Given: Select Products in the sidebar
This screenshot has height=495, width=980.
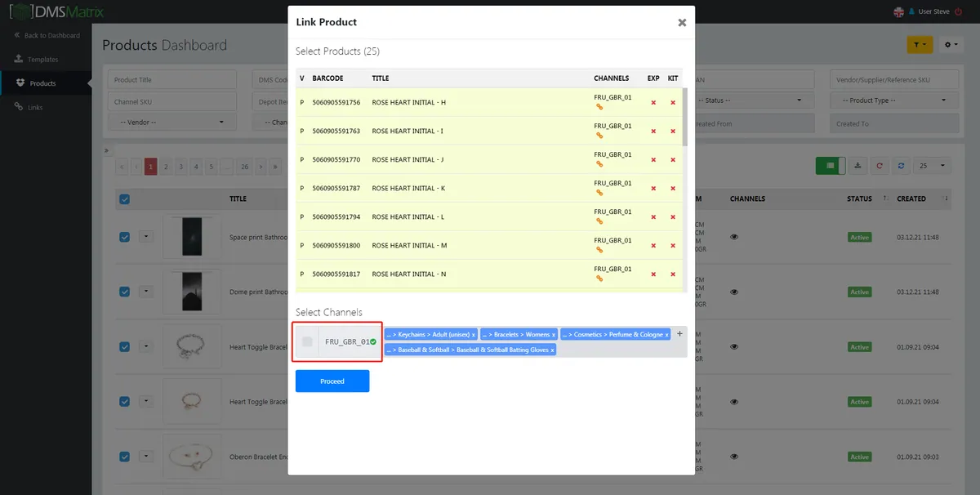Looking at the screenshot, I should point(42,83).
